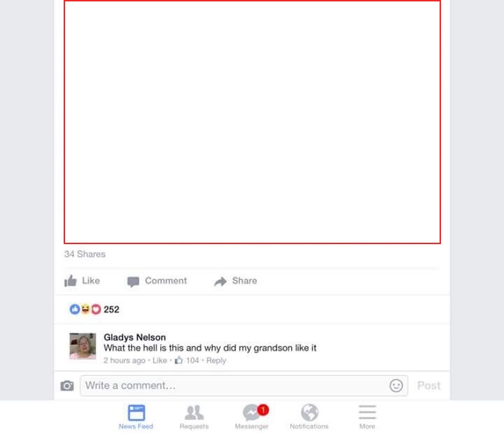Tap the Like thumbs-up icon under the post
Screen dimensions: 504x433
coord(71,281)
